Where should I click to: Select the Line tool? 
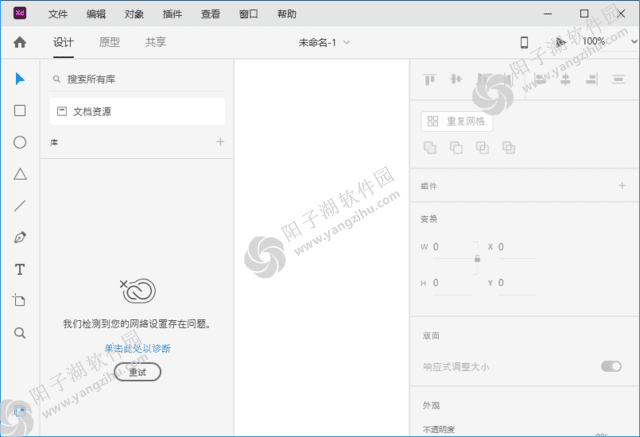tap(20, 206)
